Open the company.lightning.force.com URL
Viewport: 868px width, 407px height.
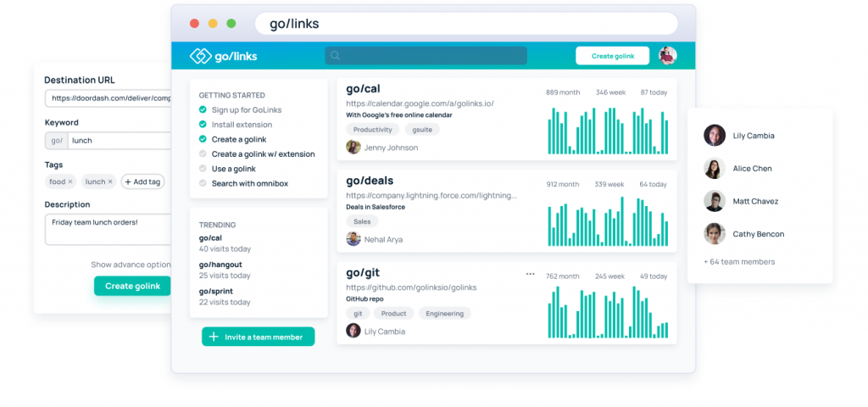click(x=431, y=196)
